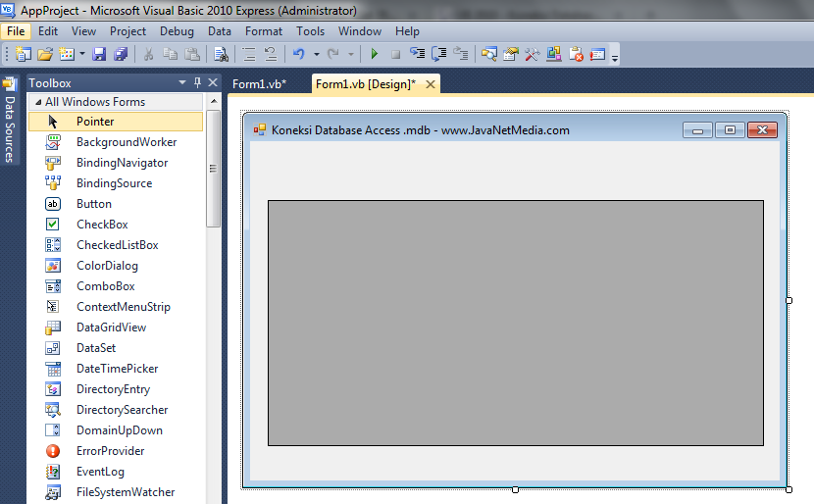Open the Data Sources side panel tab
This screenshot has height=504, width=814.
coord(10,121)
